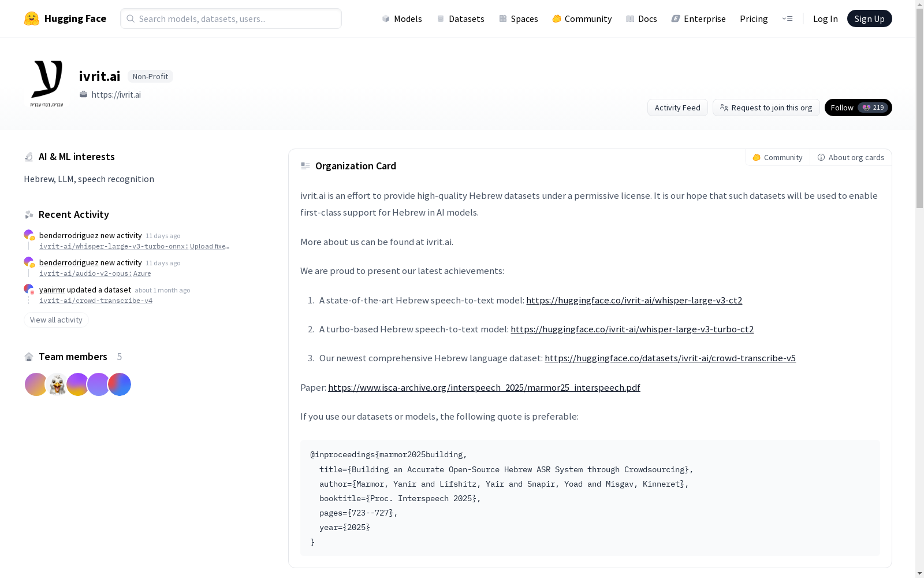
Task: Visit the https://ivrit.ai website link
Action: pos(116,94)
